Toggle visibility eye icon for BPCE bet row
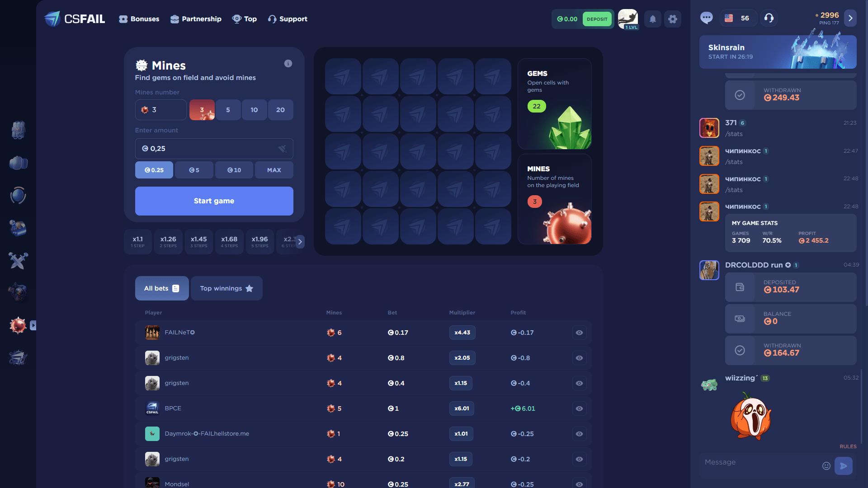Viewport: 868px width, 488px height. 579,408
